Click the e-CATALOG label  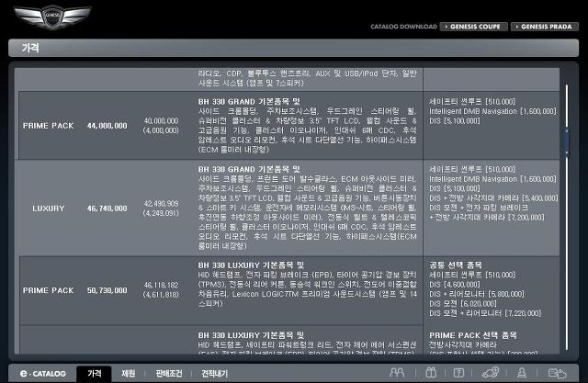(43, 374)
